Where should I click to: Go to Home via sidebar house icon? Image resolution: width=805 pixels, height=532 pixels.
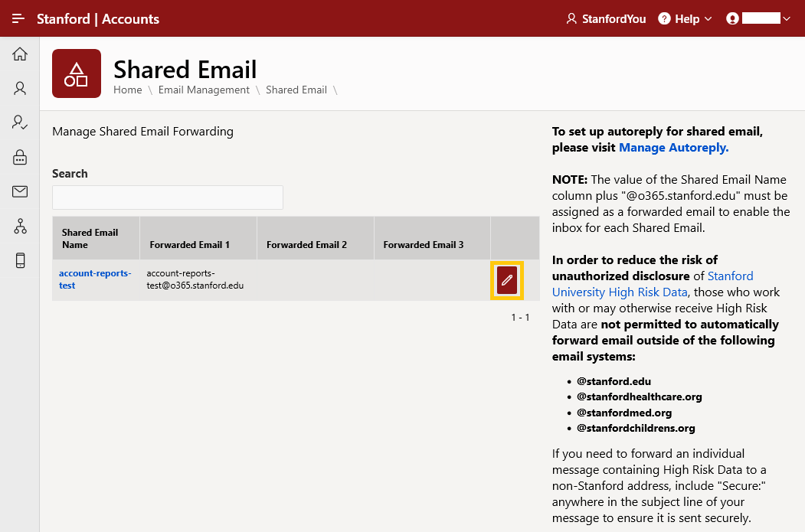pos(20,54)
